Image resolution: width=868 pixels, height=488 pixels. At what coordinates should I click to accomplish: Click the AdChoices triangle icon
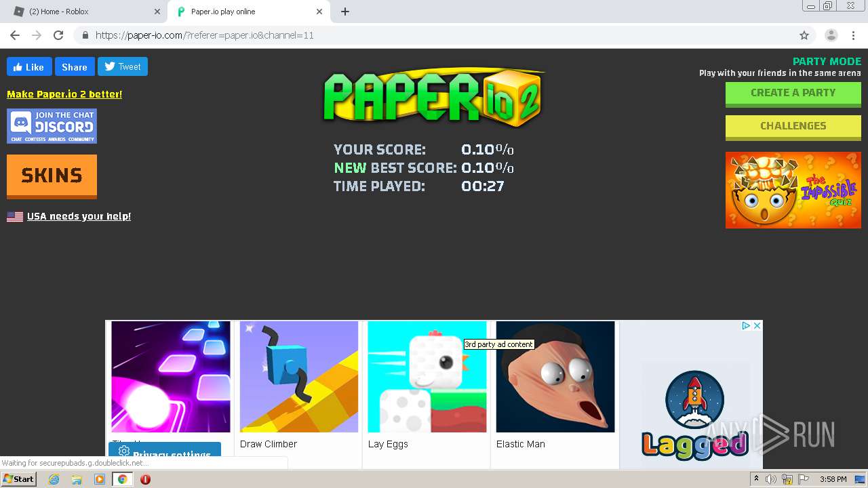click(746, 326)
